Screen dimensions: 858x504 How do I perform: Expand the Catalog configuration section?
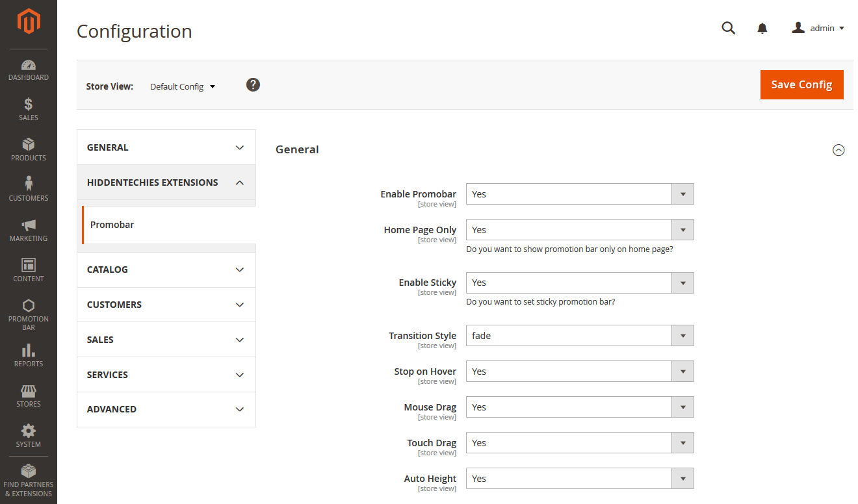pos(166,270)
